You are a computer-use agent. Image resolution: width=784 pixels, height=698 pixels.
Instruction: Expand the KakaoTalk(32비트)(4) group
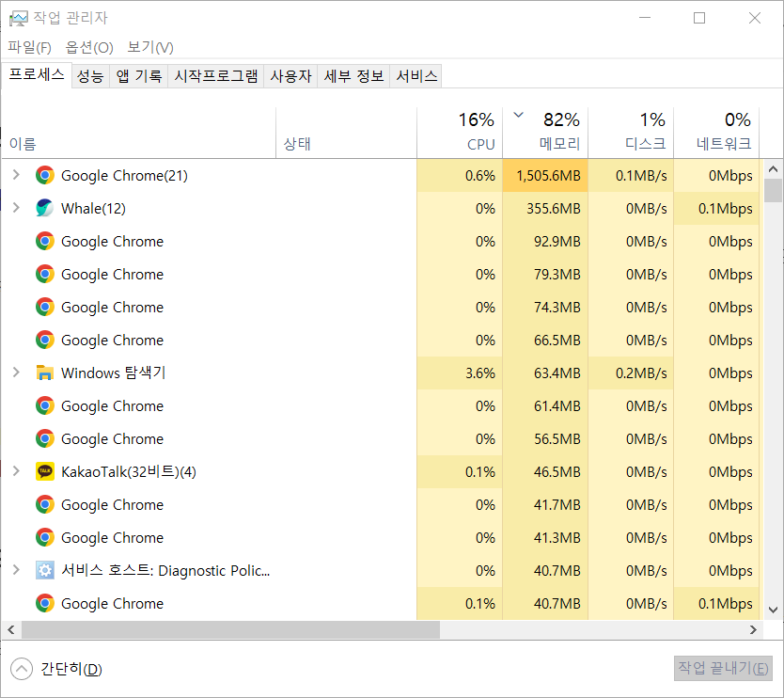point(16,471)
